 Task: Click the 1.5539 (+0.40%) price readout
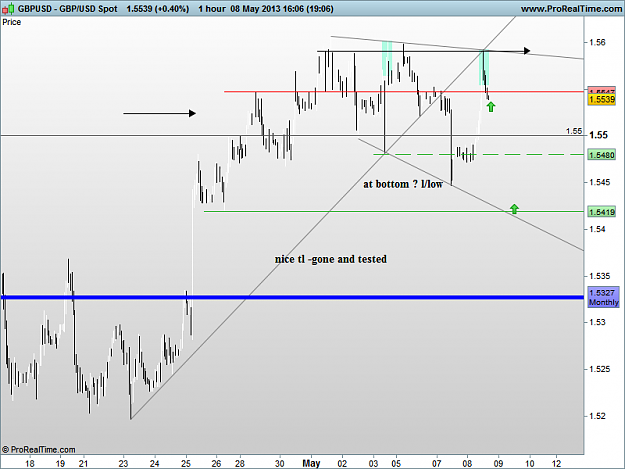click(x=157, y=9)
